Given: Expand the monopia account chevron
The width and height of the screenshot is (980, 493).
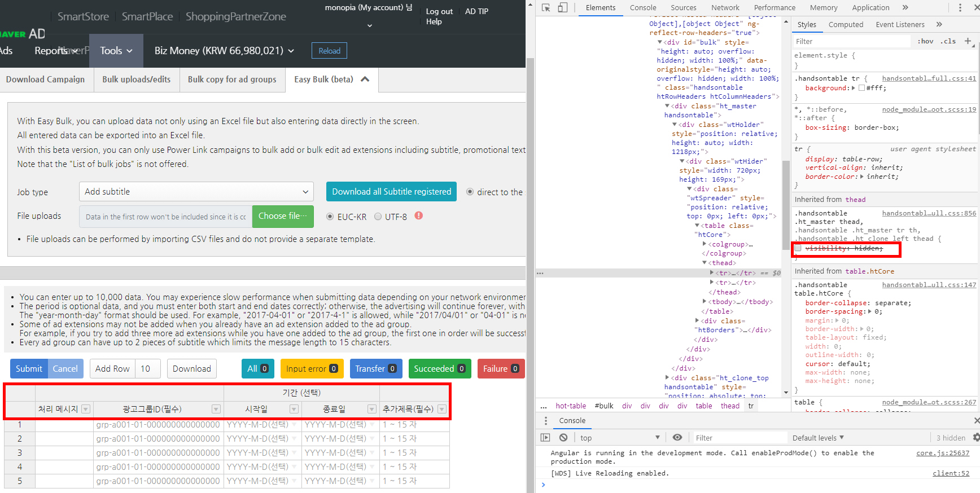Looking at the screenshot, I should click(x=370, y=25).
